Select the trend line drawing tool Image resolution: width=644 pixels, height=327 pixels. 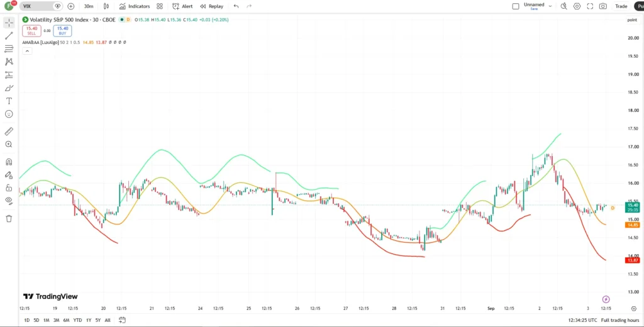click(x=9, y=36)
